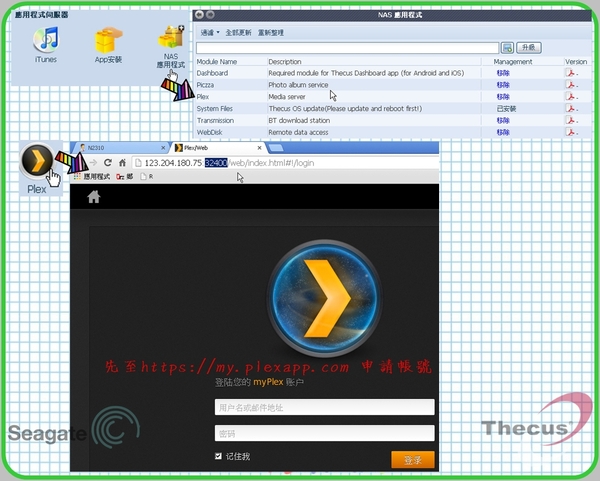Screen dimensions: 600x481
Task: Open the iTunes server icon
Action: (46, 40)
